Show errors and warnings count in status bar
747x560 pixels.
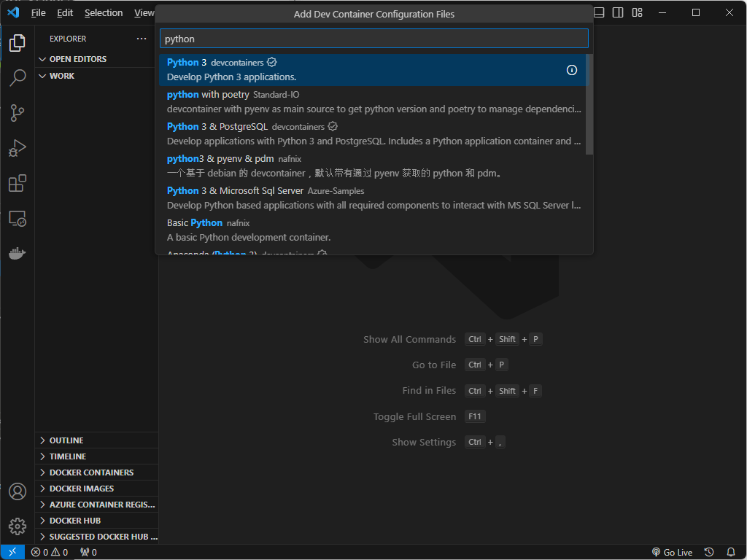tap(50, 553)
